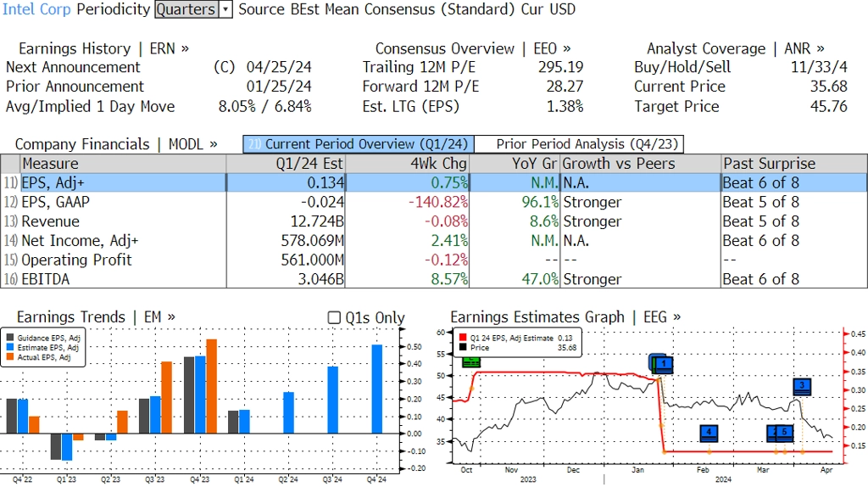Open Consensus Overview EEO link
The image size is (868, 487).
click(473, 48)
